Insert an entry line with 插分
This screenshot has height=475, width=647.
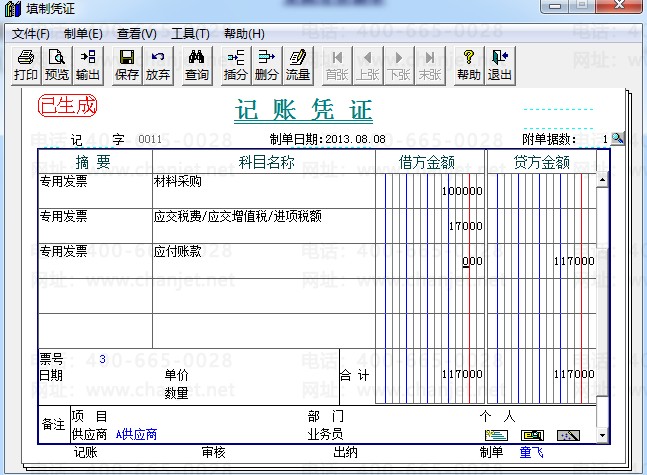click(236, 66)
